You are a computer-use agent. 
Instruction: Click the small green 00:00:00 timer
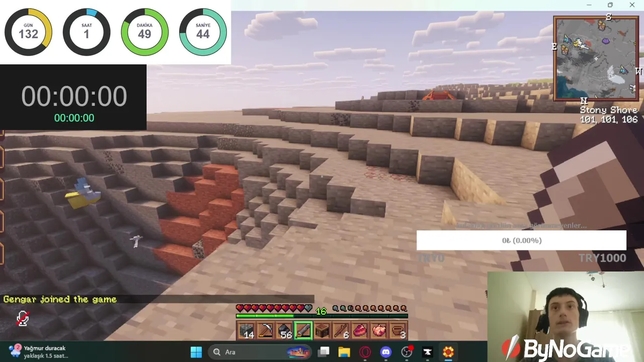(x=74, y=118)
